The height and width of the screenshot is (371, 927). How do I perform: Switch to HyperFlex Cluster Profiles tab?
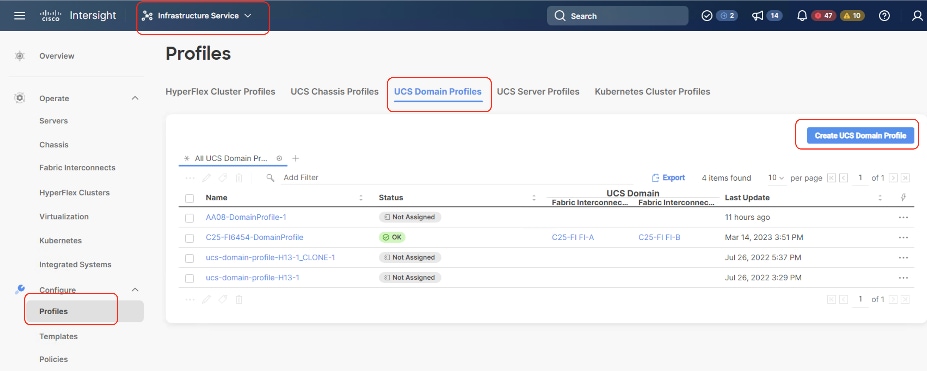click(x=221, y=92)
